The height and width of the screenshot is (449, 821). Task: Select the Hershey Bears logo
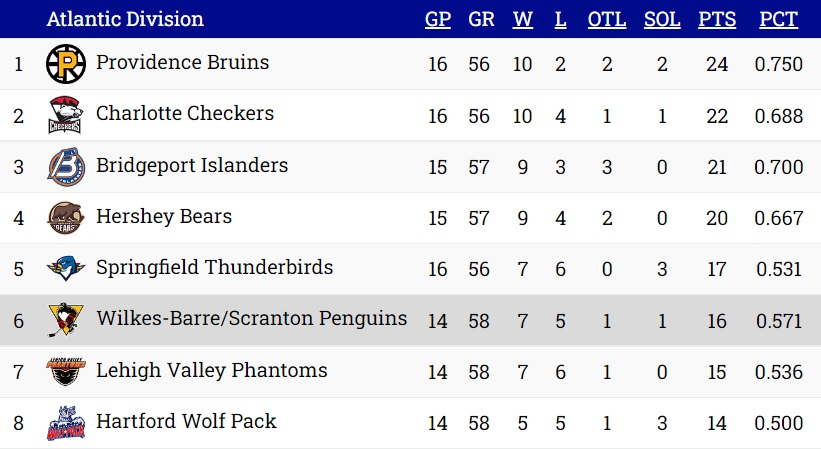[x=65, y=218]
